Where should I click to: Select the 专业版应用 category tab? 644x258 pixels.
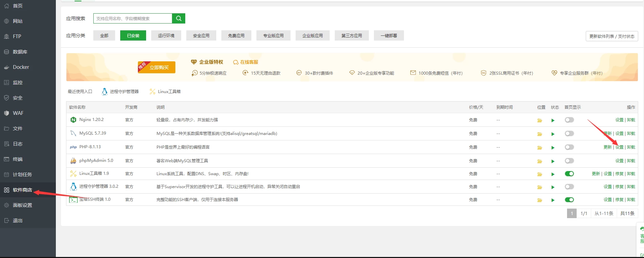coord(273,35)
